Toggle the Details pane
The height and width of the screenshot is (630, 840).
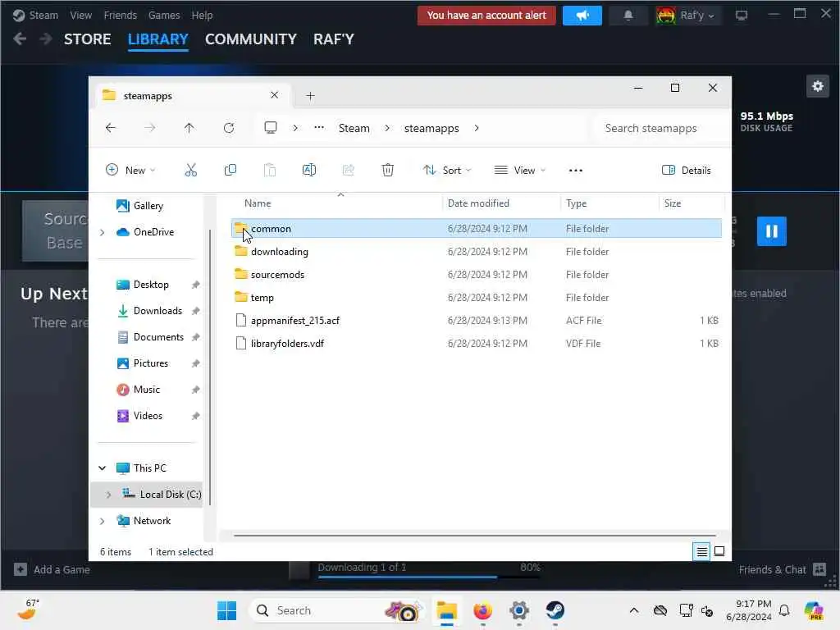(x=687, y=171)
